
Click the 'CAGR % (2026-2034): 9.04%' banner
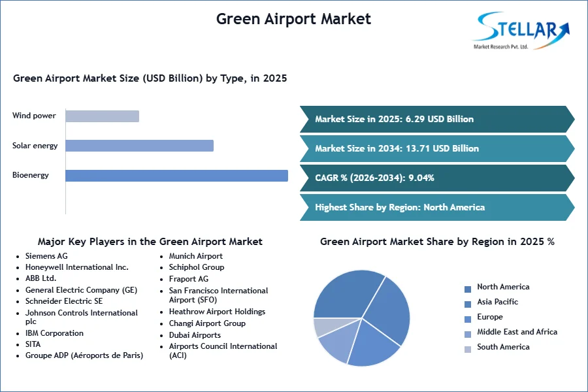click(x=437, y=178)
